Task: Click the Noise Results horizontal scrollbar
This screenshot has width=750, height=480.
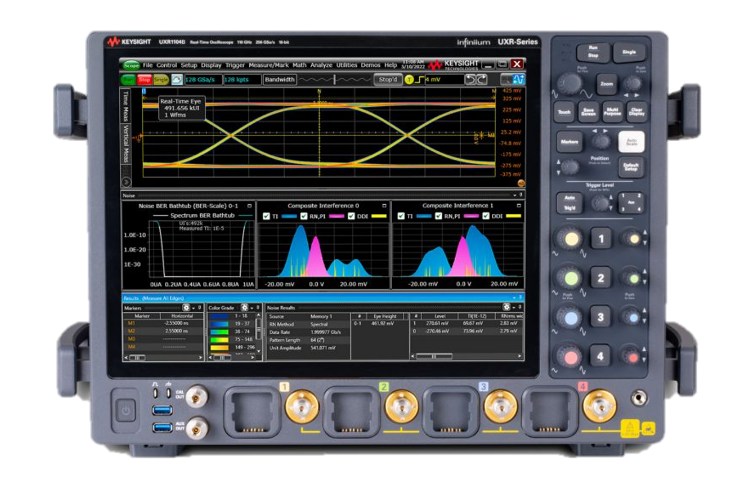Action: click(467, 356)
